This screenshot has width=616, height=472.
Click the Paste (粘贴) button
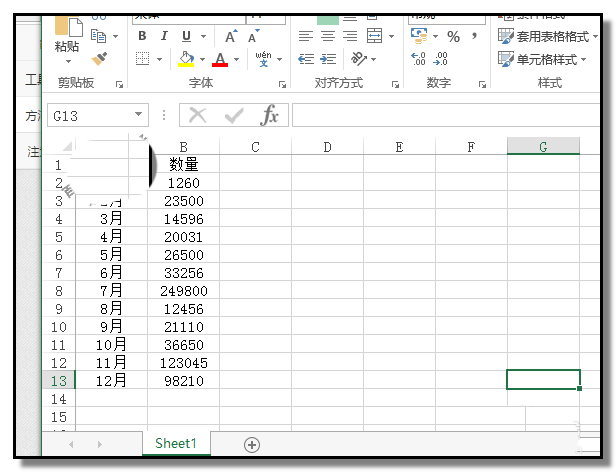pos(67,38)
